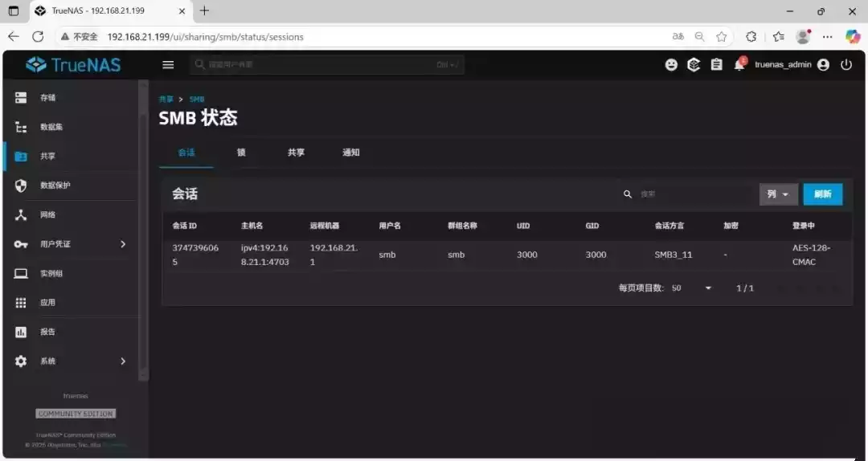Expand the 系统 submenu chevron
This screenshot has width=868, height=461.
123,361
